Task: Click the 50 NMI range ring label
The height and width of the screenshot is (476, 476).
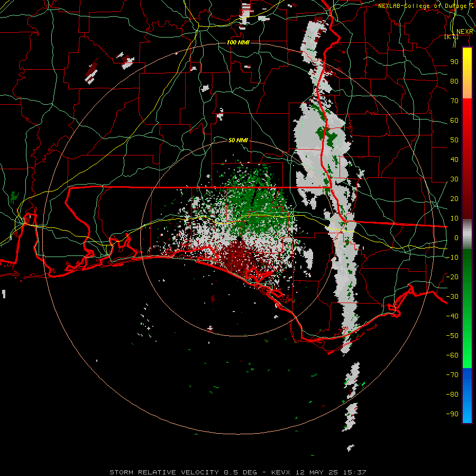Action: tap(238, 140)
